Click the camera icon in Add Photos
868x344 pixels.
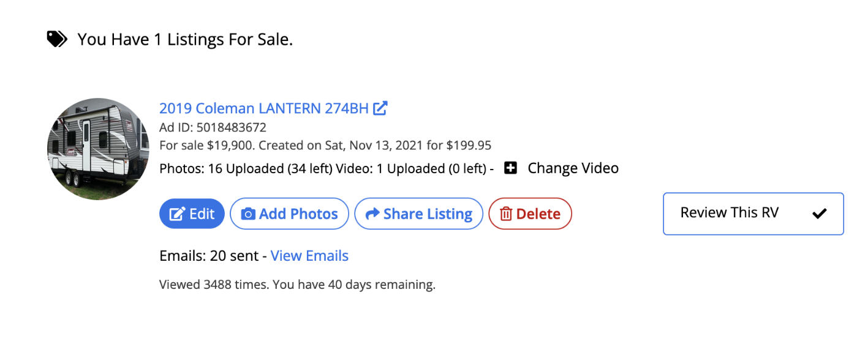point(248,214)
